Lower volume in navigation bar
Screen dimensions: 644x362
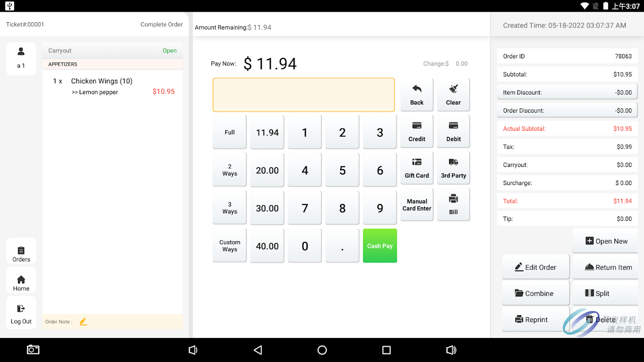193,350
